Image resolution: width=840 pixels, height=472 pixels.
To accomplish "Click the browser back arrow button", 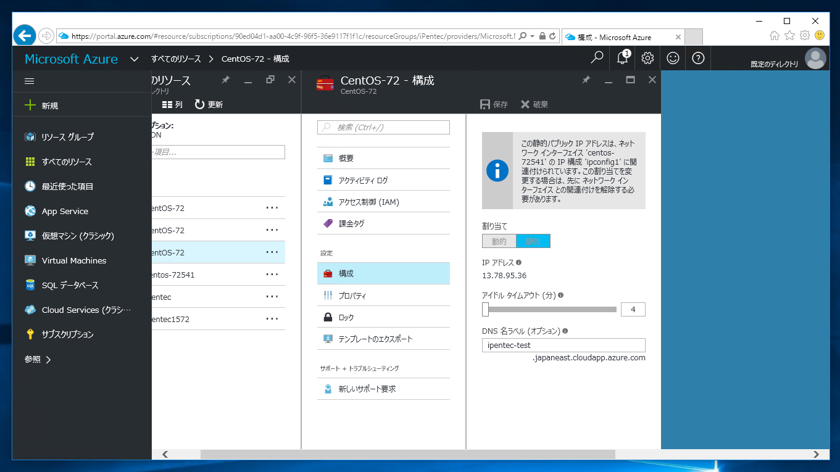I will click(x=25, y=35).
